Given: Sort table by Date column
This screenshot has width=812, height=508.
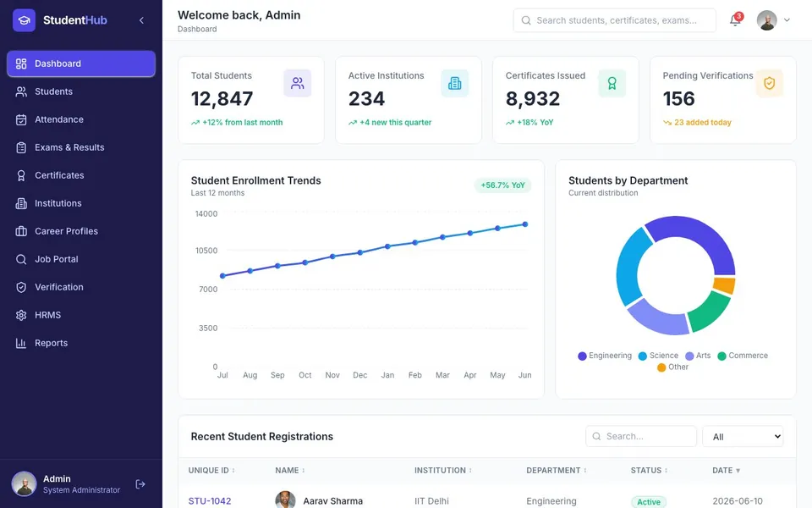Looking at the screenshot, I should (x=727, y=471).
